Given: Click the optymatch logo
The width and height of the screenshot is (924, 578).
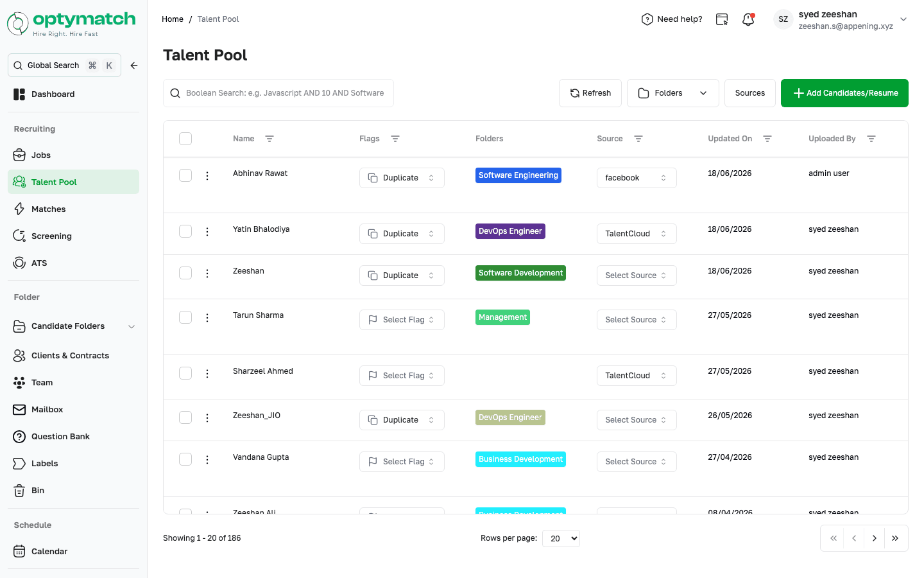Looking at the screenshot, I should click(71, 24).
